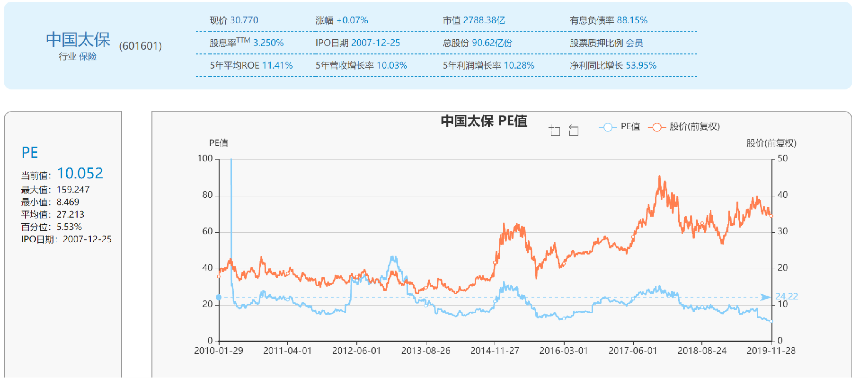Click the 涨幅 +0.07% value
This screenshot has height=378, width=868.
coord(352,20)
